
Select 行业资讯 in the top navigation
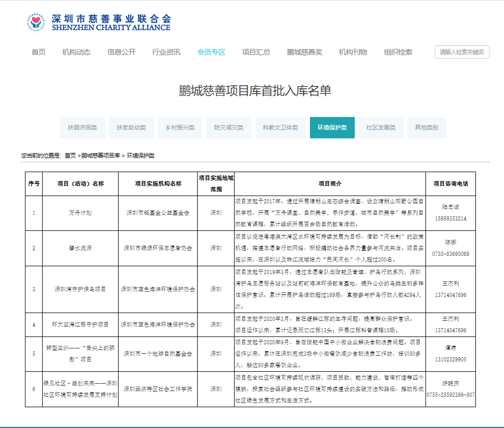[x=166, y=52]
